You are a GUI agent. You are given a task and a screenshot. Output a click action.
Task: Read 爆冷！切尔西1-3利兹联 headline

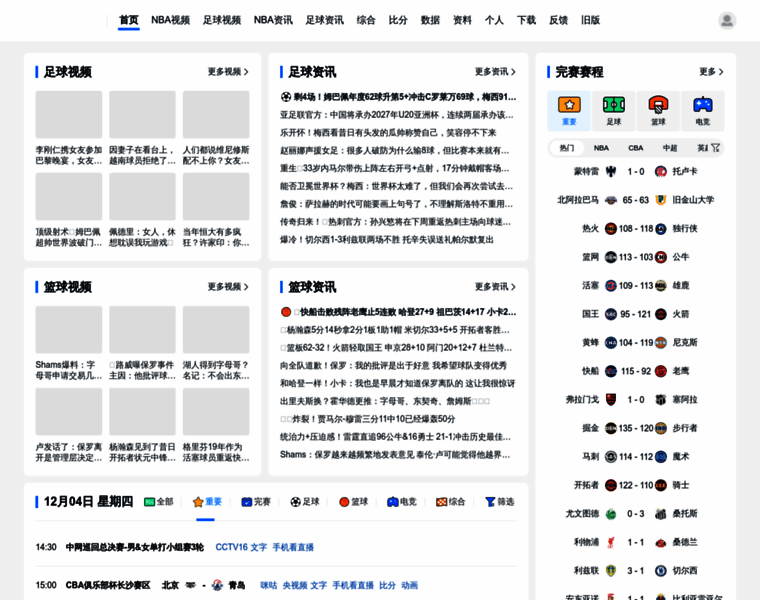[387, 240]
